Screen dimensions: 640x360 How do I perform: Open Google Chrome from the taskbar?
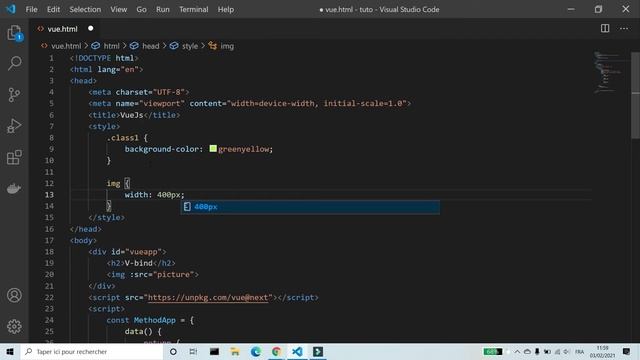coord(276,351)
